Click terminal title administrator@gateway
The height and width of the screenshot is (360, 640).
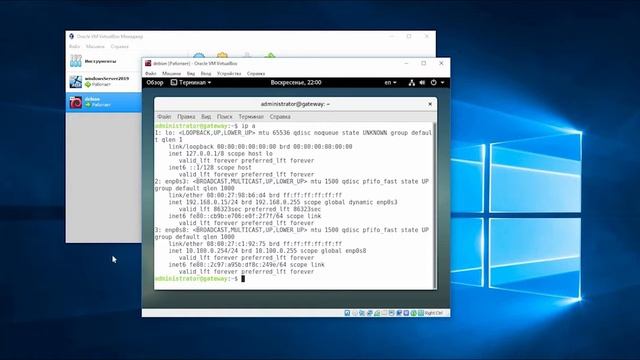coord(295,104)
